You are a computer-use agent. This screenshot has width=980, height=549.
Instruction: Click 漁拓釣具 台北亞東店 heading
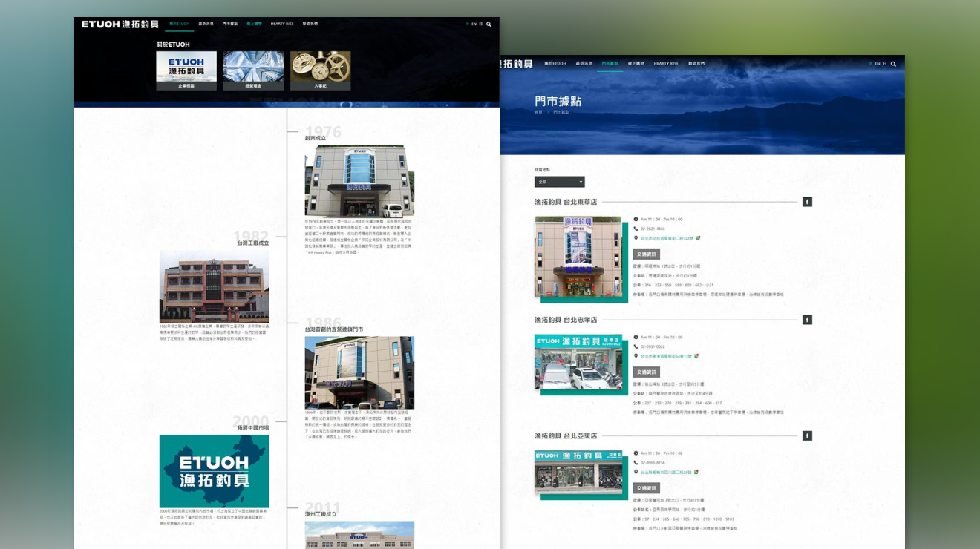click(x=566, y=435)
